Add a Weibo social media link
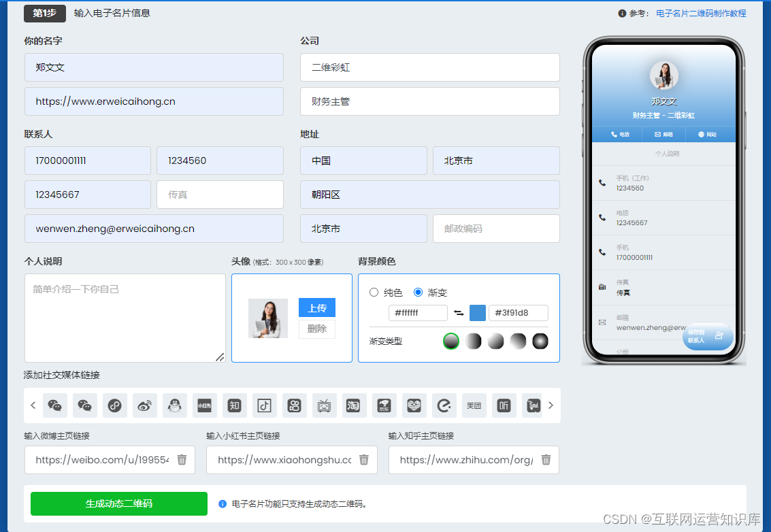This screenshot has height=532, width=771. click(x=144, y=405)
